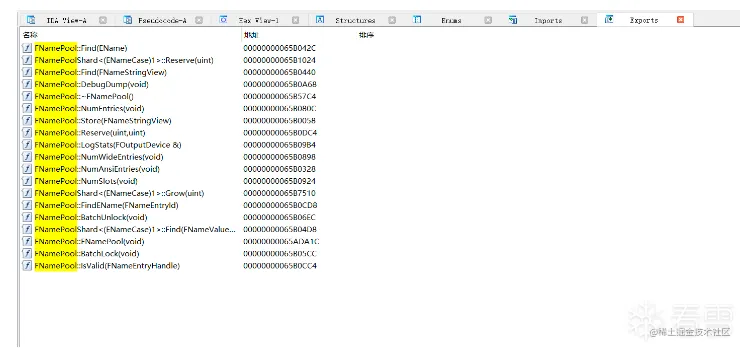Select address 00000000065B1024 of Reserve(uint)

[280, 60]
